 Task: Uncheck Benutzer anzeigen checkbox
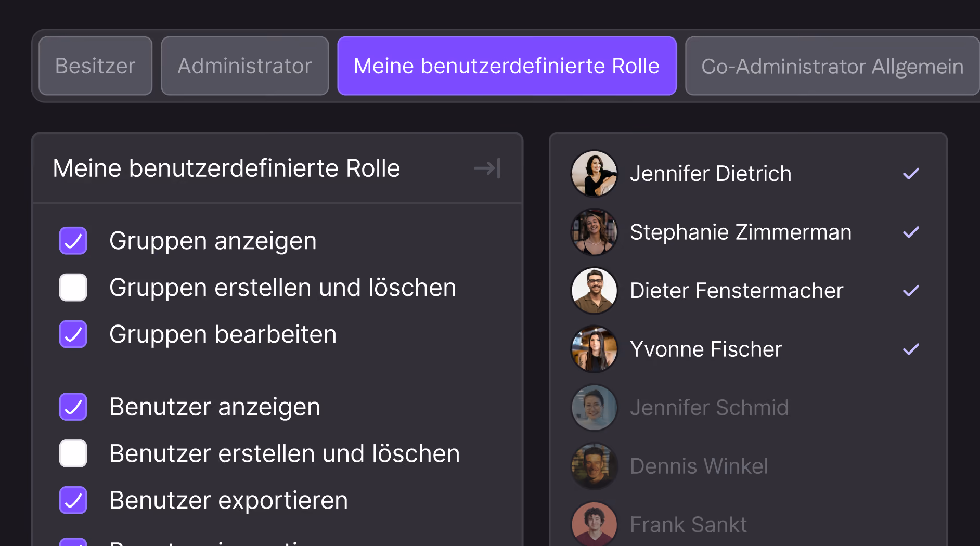73,407
